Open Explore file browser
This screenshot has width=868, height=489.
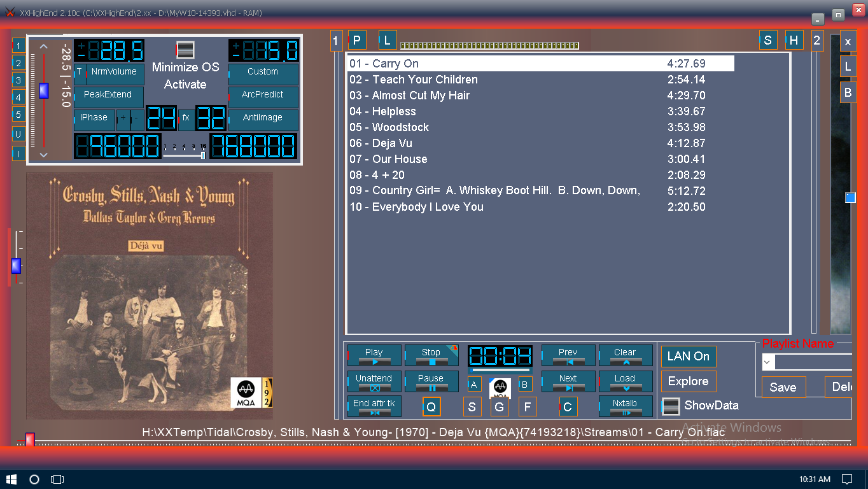(x=689, y=381)
